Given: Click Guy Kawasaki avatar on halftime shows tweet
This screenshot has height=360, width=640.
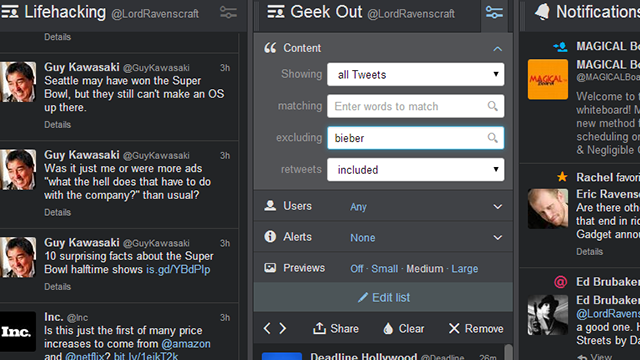Looking at the screenshot, I should click(x=18, y=257).
